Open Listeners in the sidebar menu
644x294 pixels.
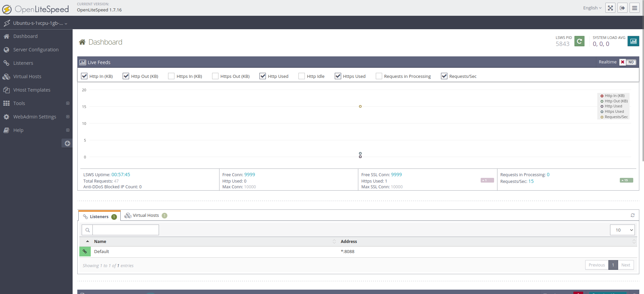tap(23, 63)
